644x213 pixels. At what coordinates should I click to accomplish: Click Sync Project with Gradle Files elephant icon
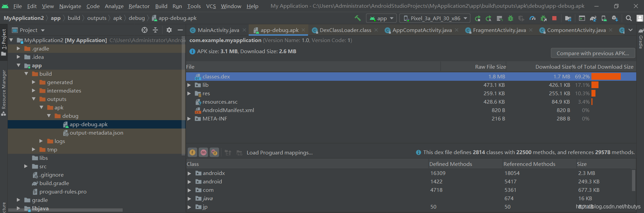(593, 19)
